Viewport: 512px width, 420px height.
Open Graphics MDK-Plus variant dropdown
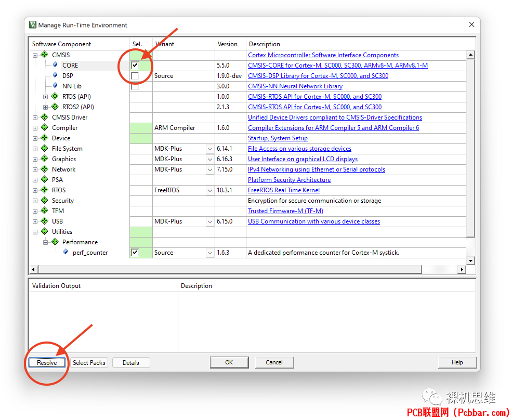pyautogui.click(x=210, y=160)
